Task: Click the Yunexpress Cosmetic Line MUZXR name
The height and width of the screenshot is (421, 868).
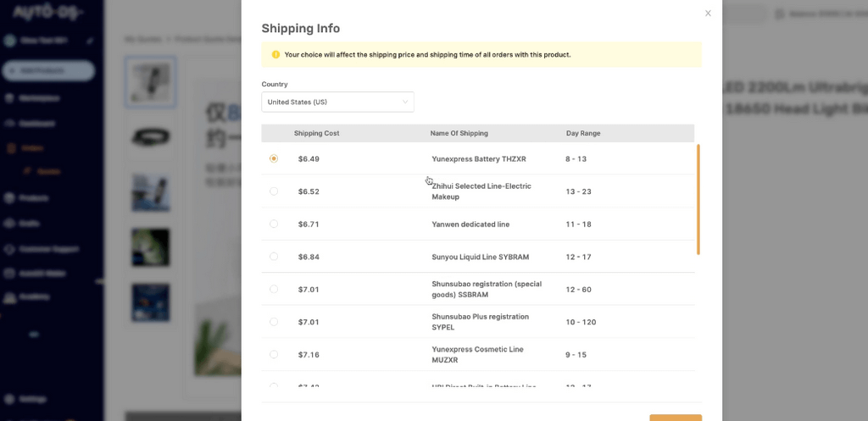Action: pyautogui.click(x=477, y=355)
